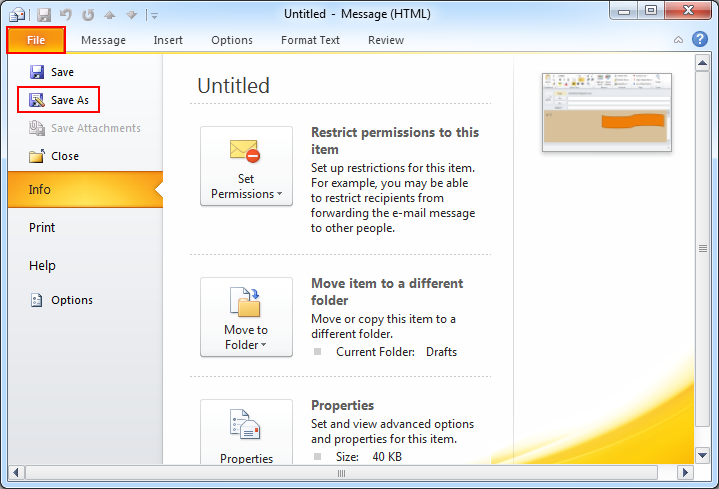Switch to the Insert tab
This screenshot has height=489, width=719.
pos(168,40)
